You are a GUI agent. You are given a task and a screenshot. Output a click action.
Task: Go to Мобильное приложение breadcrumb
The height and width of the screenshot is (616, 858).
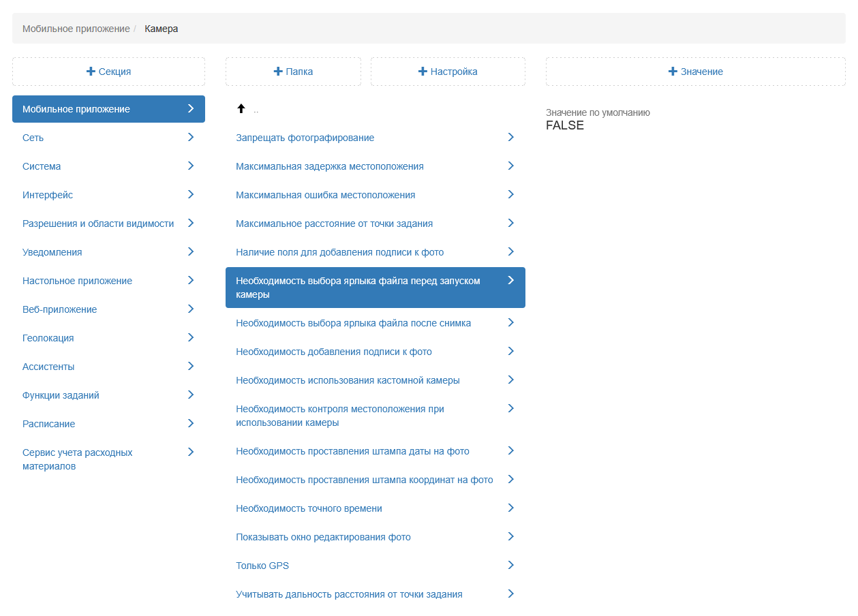pyautogui.click(x=76, y=29)
